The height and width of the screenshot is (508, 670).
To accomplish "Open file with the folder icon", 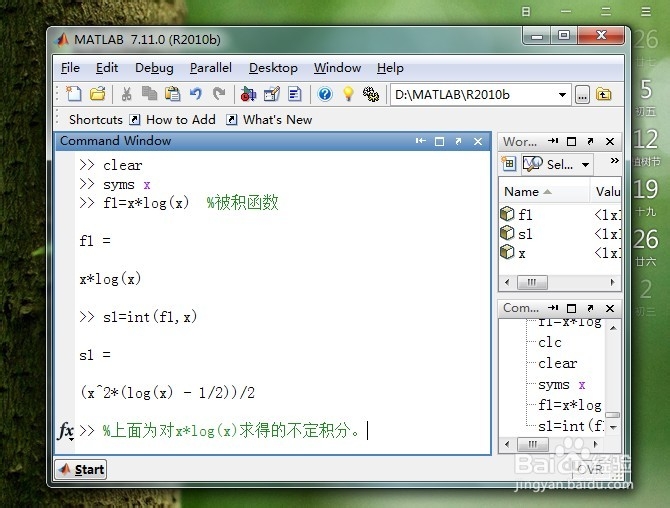I will (97, 94).
